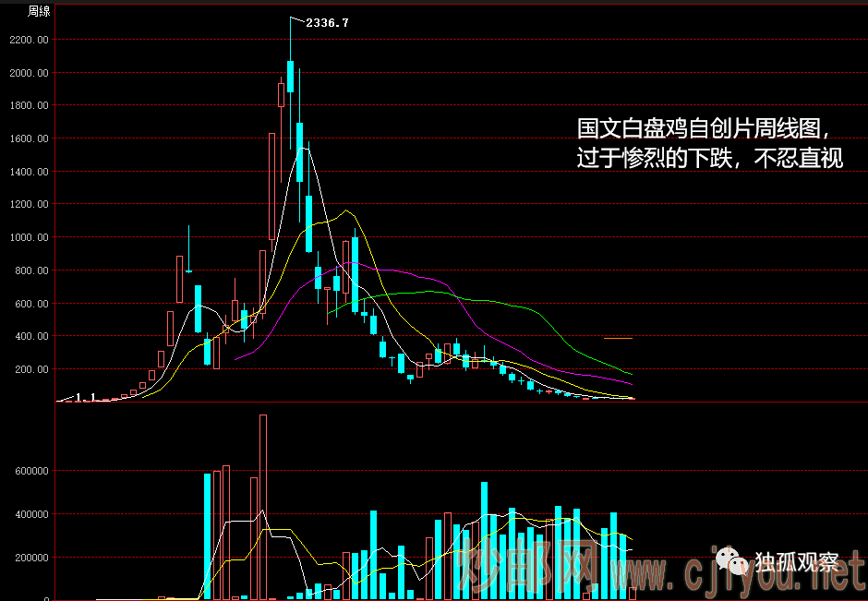Click the 2200.00 price axis label
This screenshot has height=601, width=868.
[28, 40]
